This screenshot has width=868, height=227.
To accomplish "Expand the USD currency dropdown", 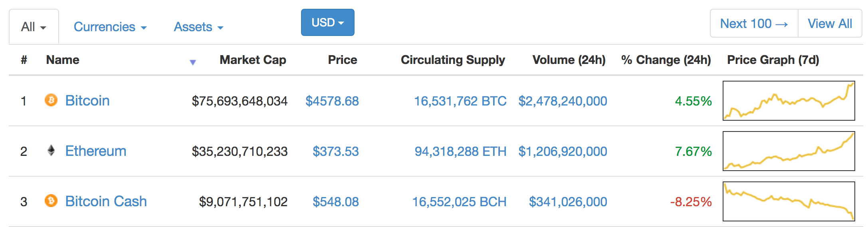I will (x=328, y=22).
